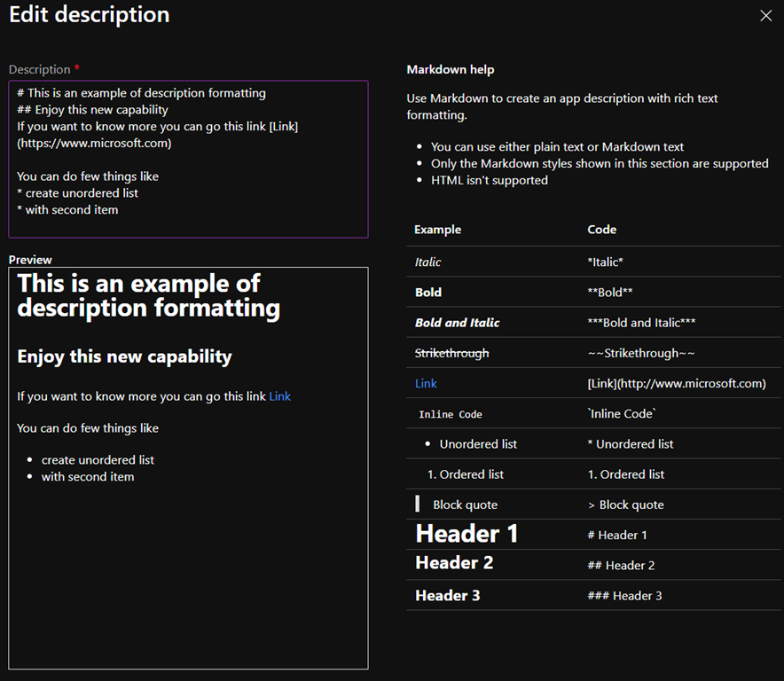784x681 pixels.
Task: Click inside the Description text box
Action: pos(188,160)
